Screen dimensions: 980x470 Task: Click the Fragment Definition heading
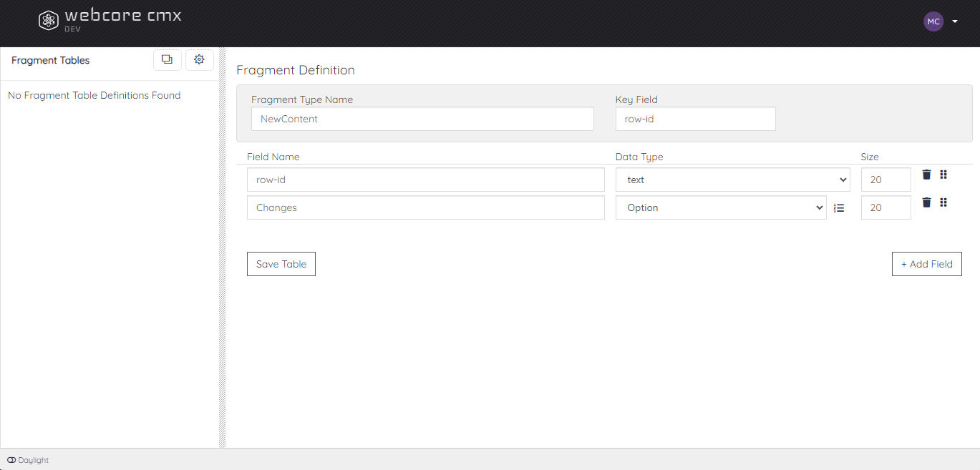296,70
